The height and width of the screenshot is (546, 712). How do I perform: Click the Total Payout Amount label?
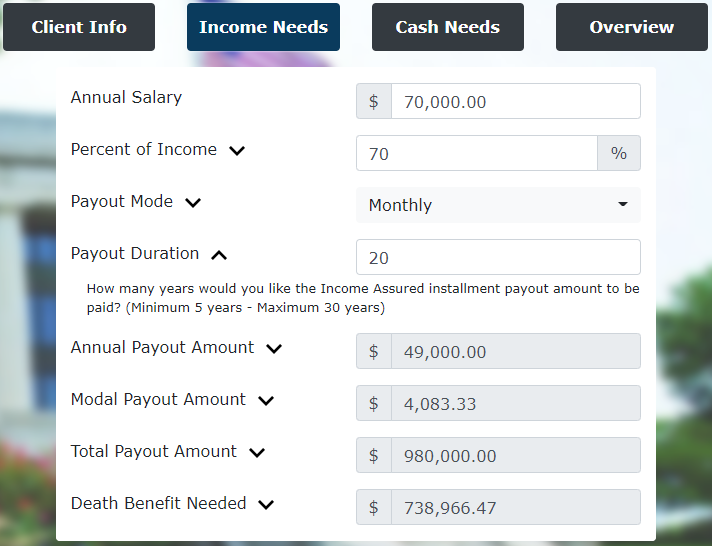pos(153,452)
